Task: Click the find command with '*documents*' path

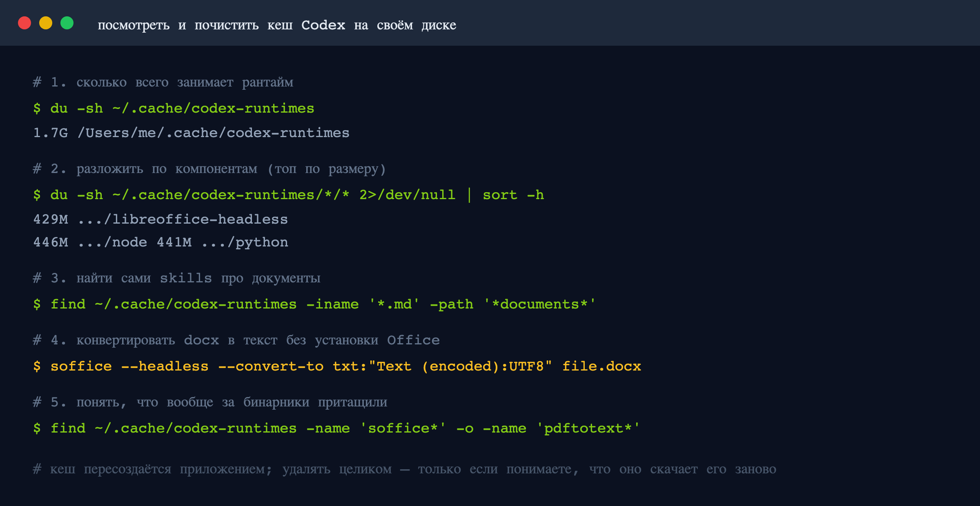Action: [x=314, y=304]
